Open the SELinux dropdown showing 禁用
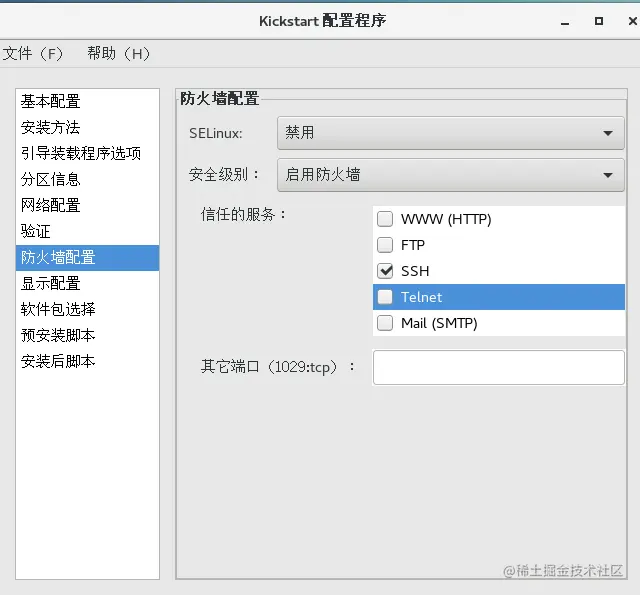 (451, 133)
